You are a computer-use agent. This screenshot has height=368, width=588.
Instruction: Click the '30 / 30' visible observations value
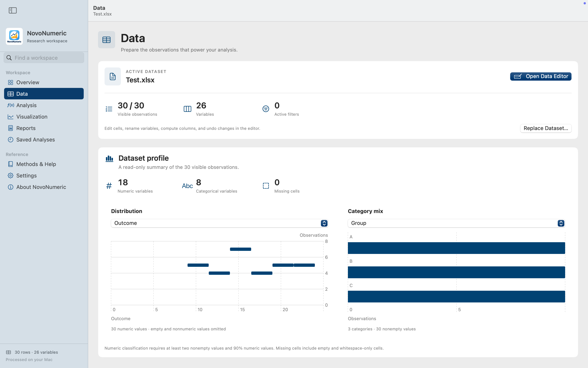pyautogui.click(x=131, y=106)
